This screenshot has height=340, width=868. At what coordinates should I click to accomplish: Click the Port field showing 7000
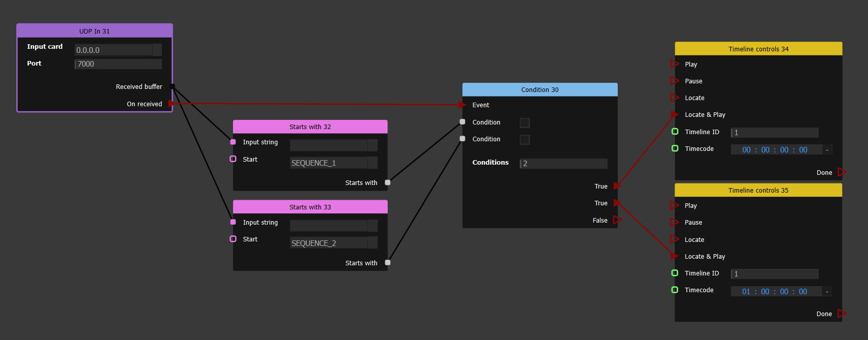118,64
